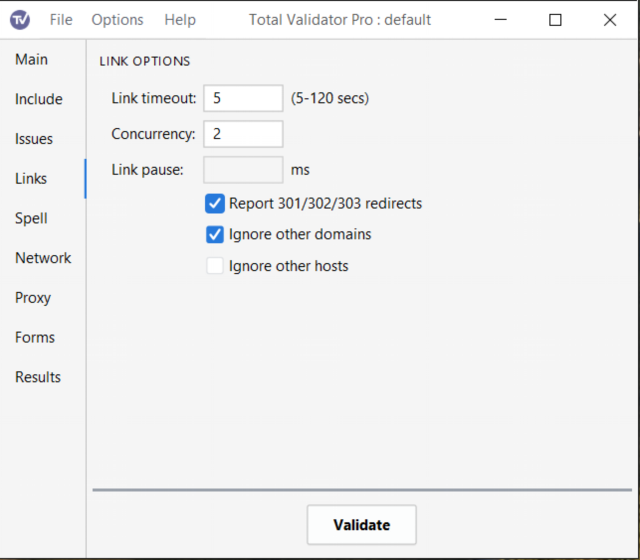Select the Include tab
640x560 pixels.
click(x=39, y=99)
